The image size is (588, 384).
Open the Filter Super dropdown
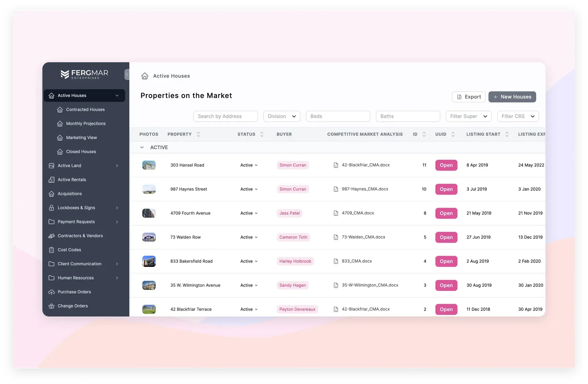tap(469, 116)
